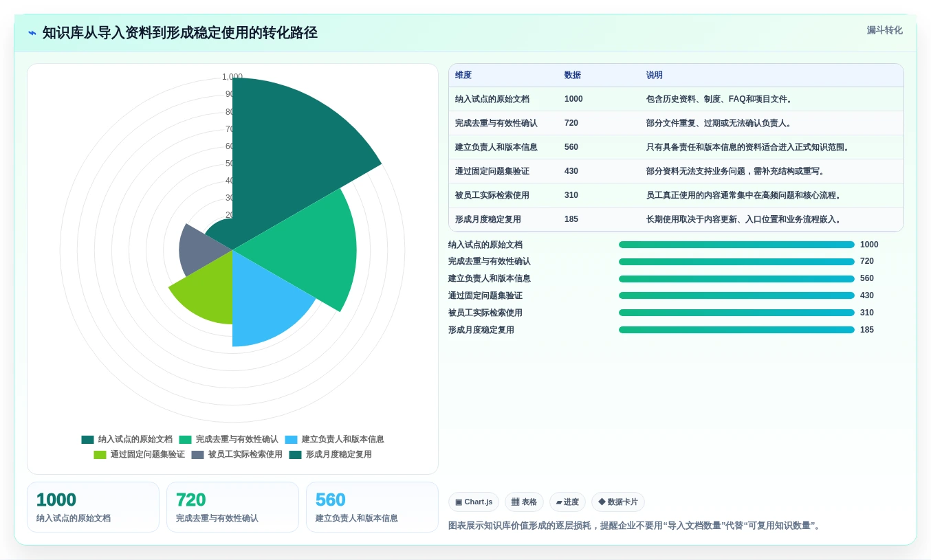
Task: Click description starting with 长期使用取决于内容更新
Action: tap(745, 219)
